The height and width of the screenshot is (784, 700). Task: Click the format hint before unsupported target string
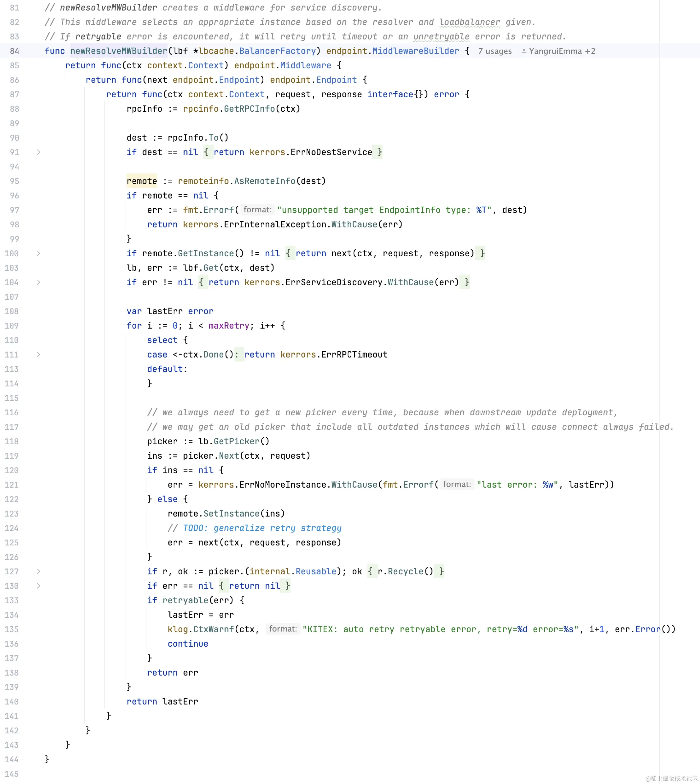(x=257, y=210)
